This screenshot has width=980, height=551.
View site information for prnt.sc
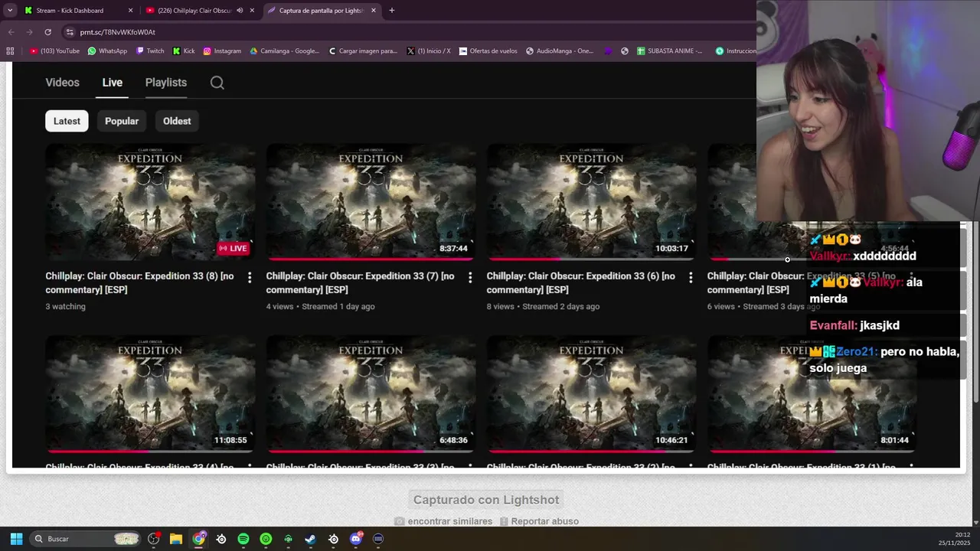[70, 32]
